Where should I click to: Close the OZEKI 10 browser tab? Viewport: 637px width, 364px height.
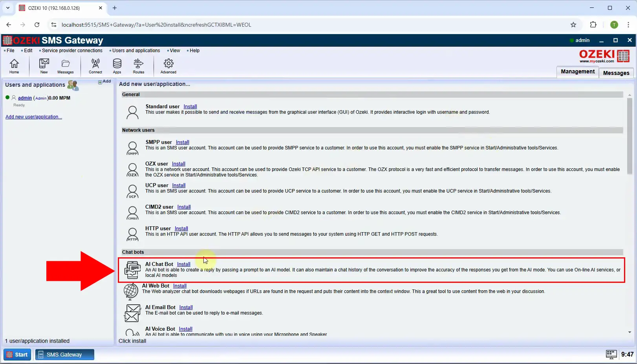click(x=101, y=8)
